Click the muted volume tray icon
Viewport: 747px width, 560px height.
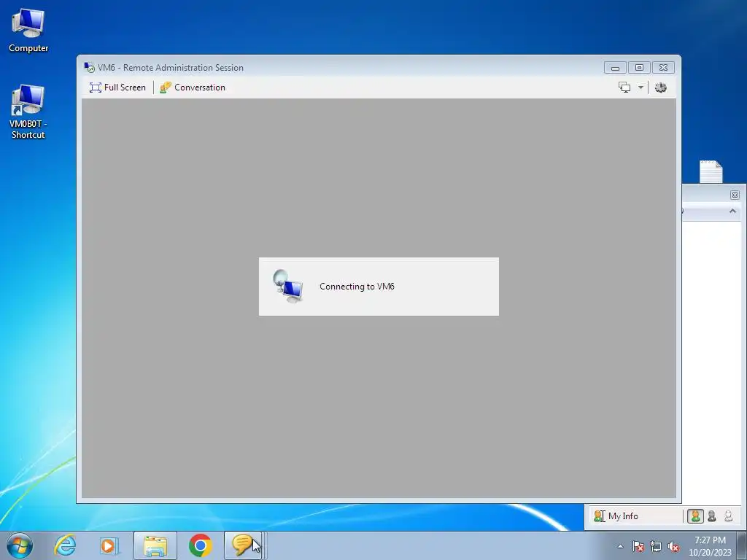(673, 546)
